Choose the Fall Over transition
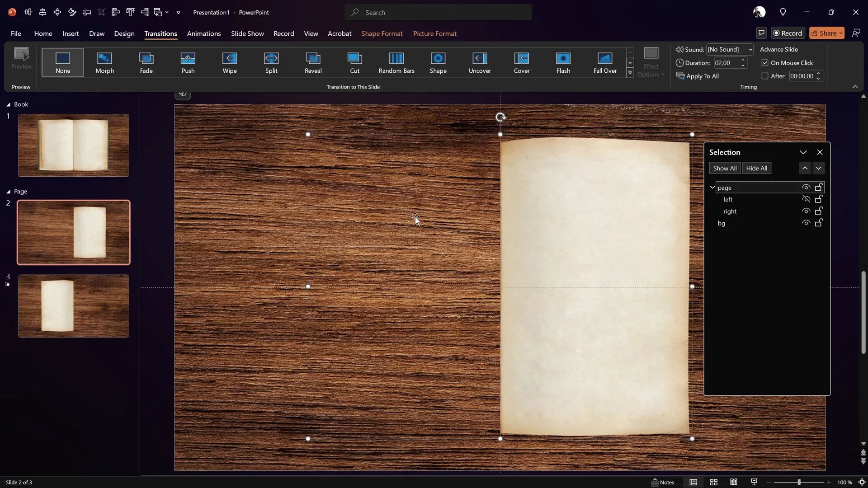Viewport: 868px width, 488px height. coord(605,62)
